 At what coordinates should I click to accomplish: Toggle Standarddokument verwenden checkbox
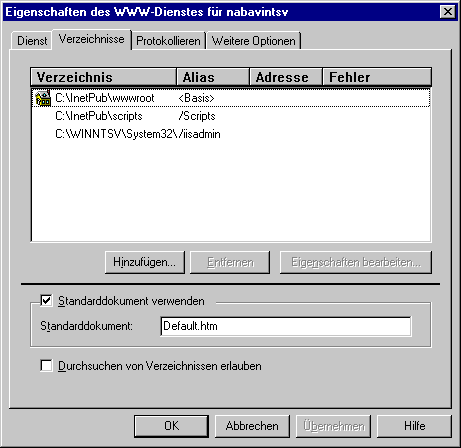click(46, 301)
